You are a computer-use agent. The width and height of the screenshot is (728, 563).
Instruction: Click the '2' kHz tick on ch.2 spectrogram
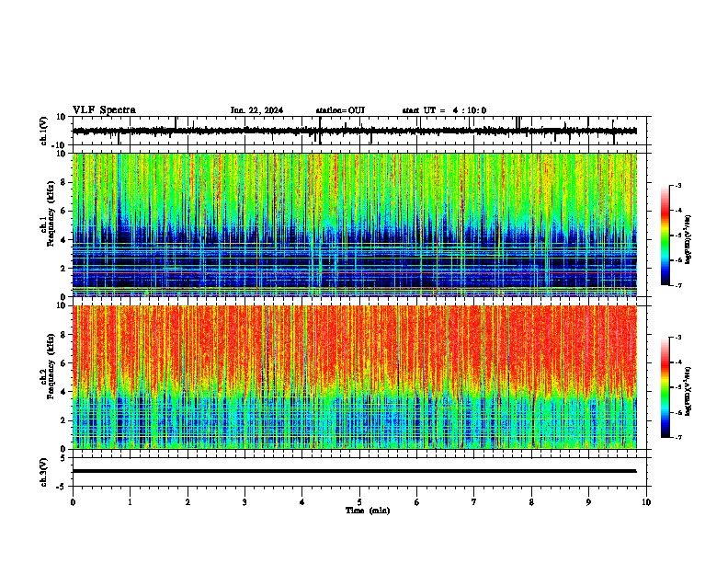click(64, 420)
